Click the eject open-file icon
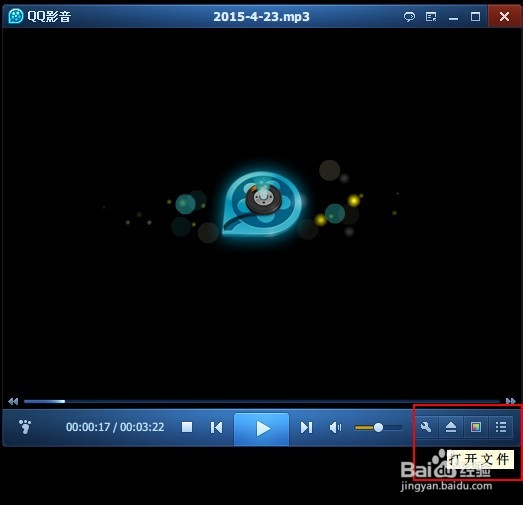The width and height of the screenshot is (523, 505). (x=451, y=427)
